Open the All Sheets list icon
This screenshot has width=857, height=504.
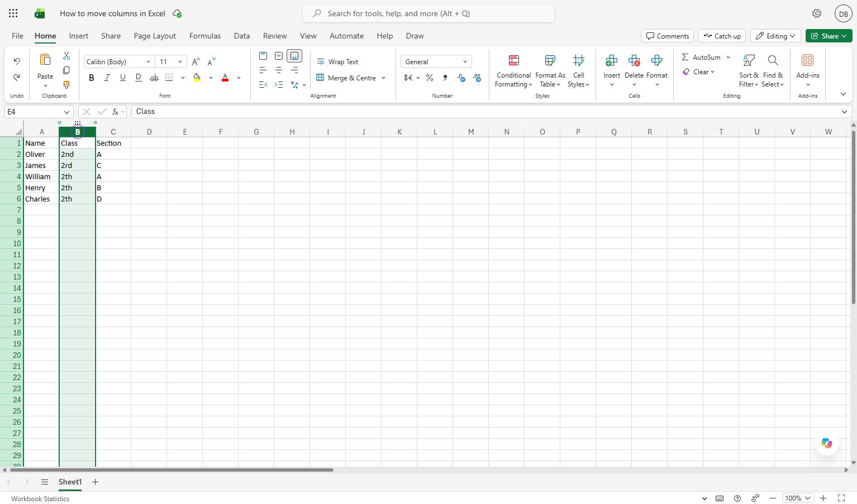[45, 482]
